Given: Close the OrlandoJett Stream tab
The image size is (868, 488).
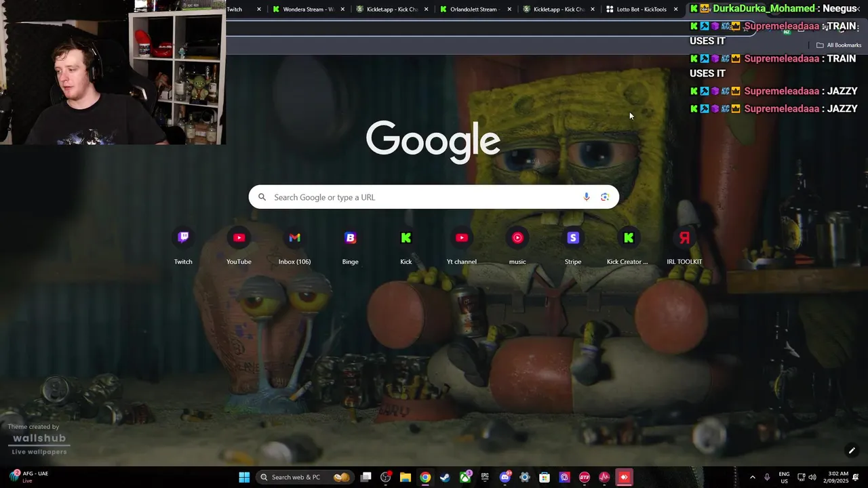Looking at the screenshot, I should coord(509,9).
